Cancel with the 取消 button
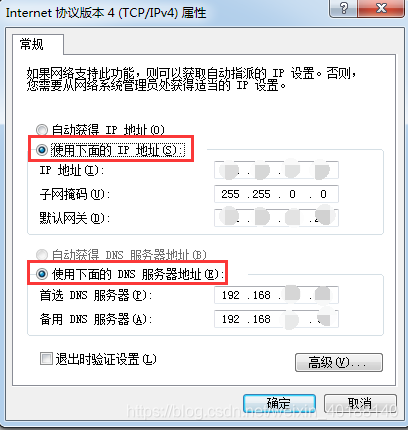The height and width of the screenshot is (430, 408). tap(360, 404)
